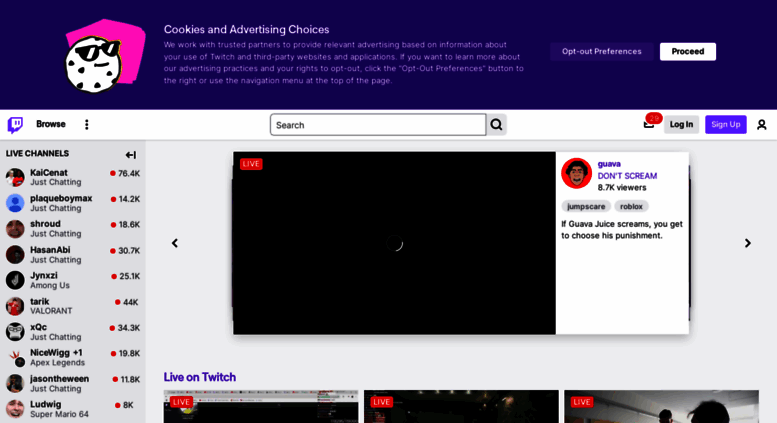Screen dimensions: 777x423
Task: Click Opt-out Preferences button
Action: pos(602,52)
